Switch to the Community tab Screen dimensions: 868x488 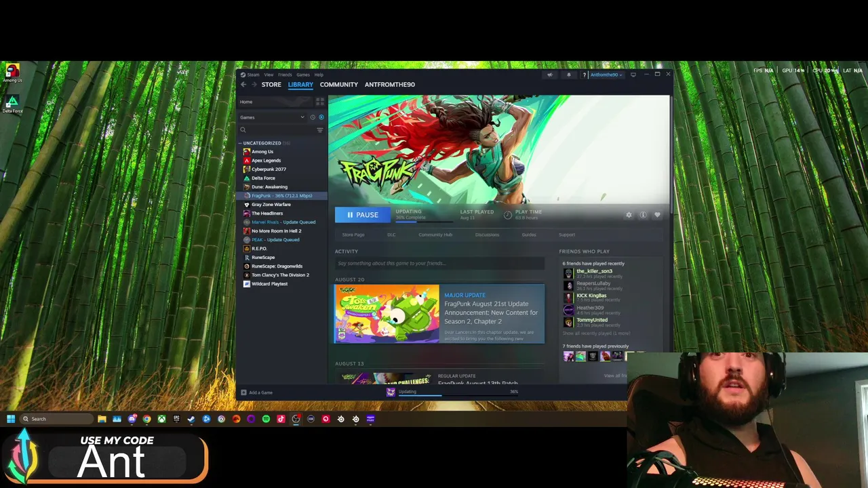[339, 85]
